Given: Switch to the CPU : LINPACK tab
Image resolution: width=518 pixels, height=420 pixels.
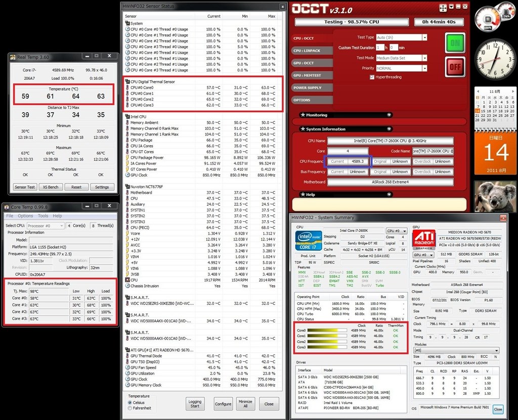Looking at the screenshot, I should coord(312,51).
